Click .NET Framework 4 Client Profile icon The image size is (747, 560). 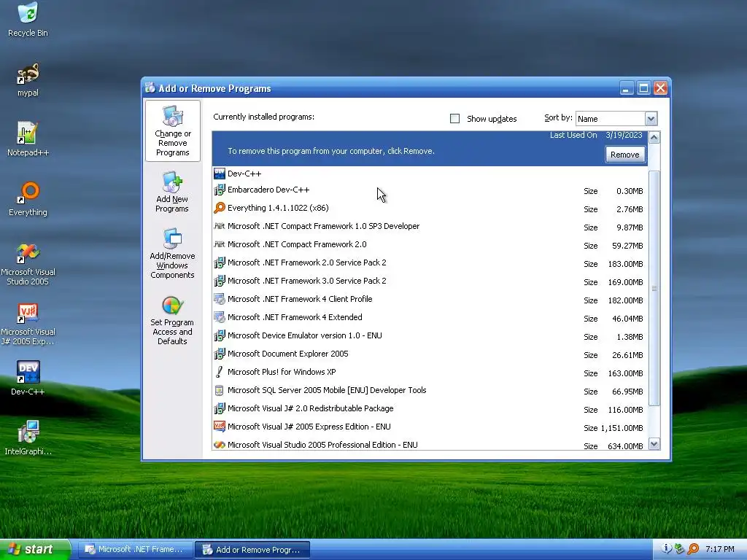coord(219,299)
